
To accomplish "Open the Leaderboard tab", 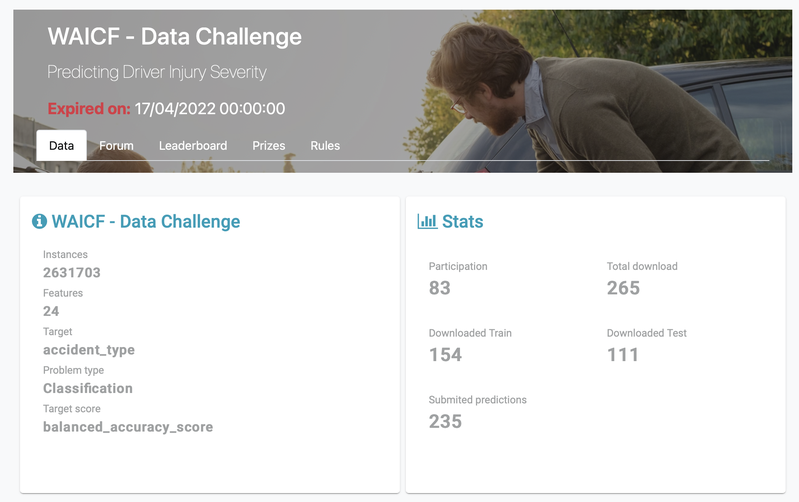I will 193,146.
